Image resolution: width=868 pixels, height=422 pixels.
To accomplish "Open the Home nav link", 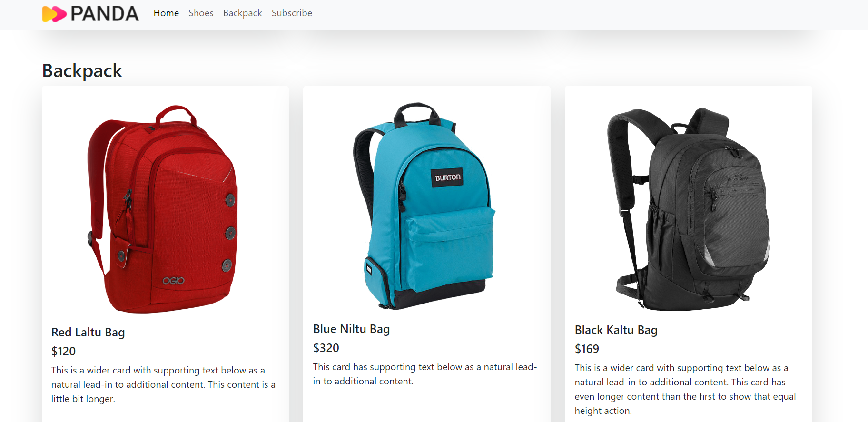I will coord(166,13).
